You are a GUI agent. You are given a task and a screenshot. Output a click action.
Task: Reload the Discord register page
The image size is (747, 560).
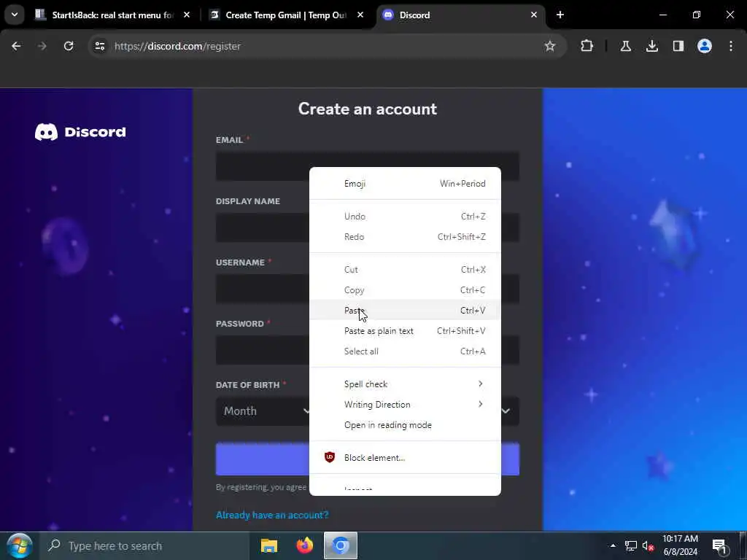tap(69, 46)
